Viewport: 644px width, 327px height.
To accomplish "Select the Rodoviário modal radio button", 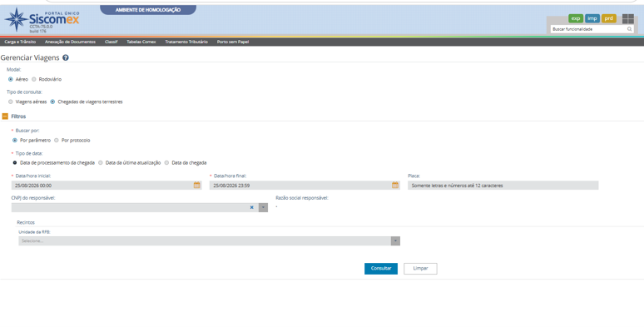I will point(33,79).
